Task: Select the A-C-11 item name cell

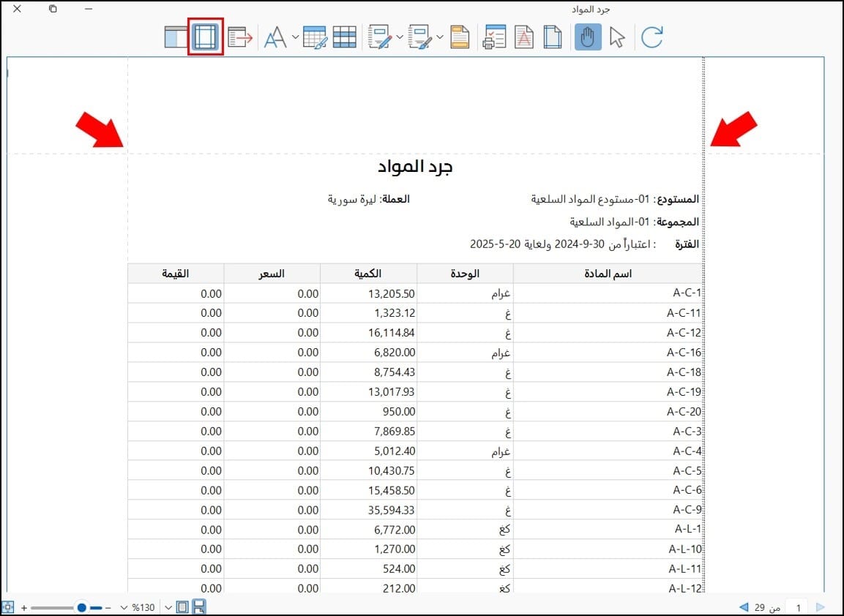Action: point(608,313)
